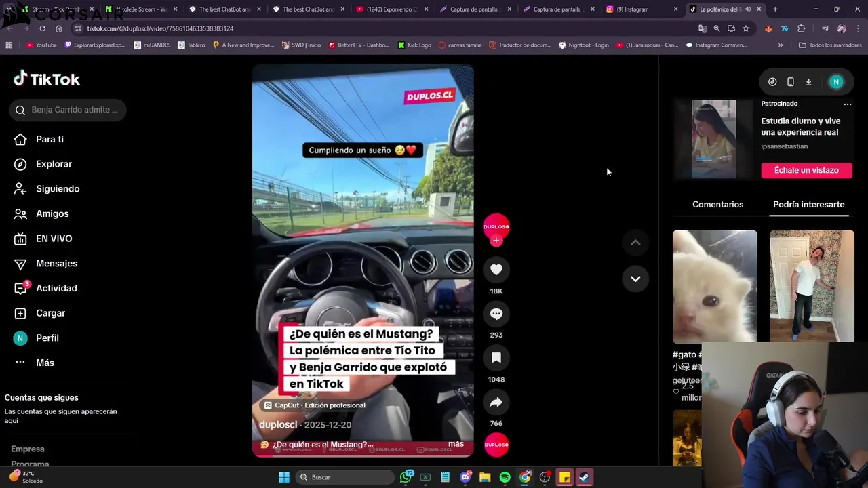The image size is (868, 488).
Task: Open Chrome extensions puzzle icon
Action: pos(802,28)
